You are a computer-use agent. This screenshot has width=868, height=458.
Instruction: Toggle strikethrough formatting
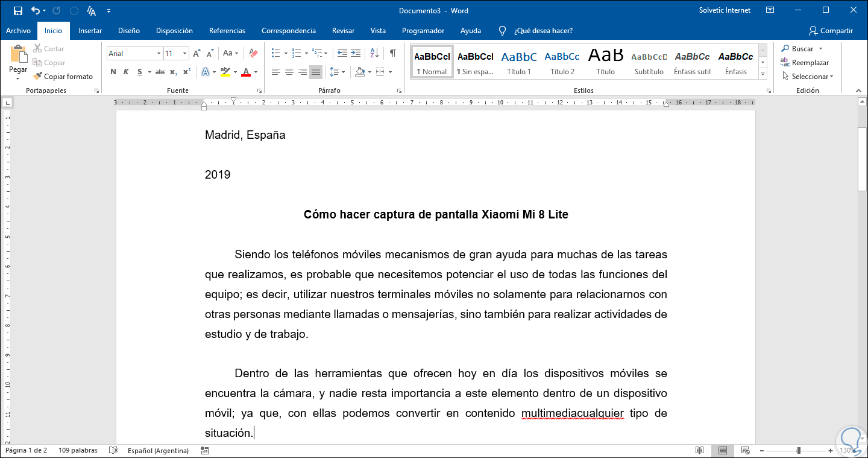pos(160,72)
